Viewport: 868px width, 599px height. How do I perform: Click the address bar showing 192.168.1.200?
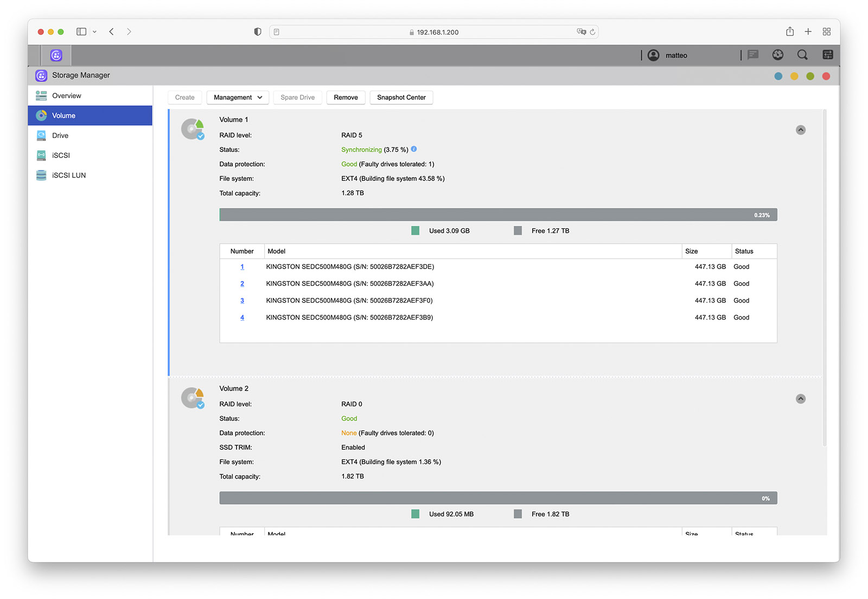click(434, 32)
